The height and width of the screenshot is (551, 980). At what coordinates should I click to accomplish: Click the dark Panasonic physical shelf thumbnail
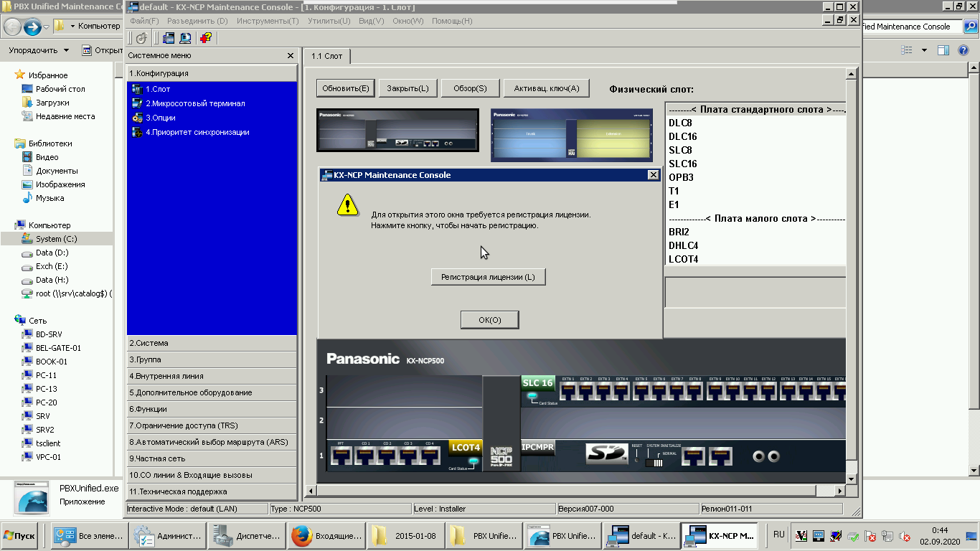[x=397, y=131]
